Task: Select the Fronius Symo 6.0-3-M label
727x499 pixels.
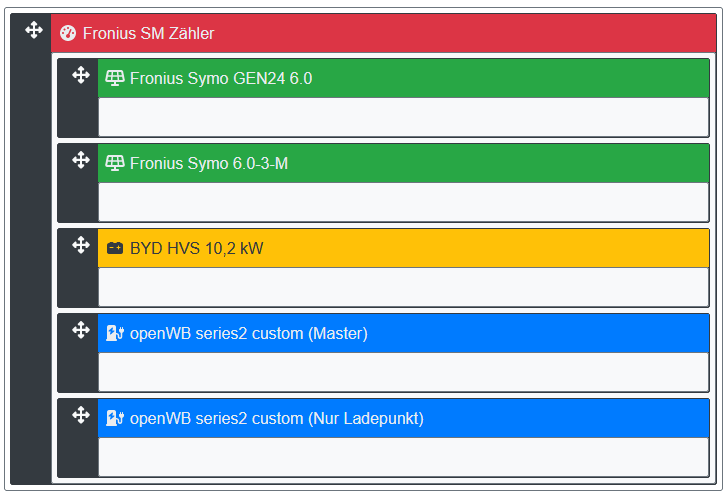Action: (209, 163)
